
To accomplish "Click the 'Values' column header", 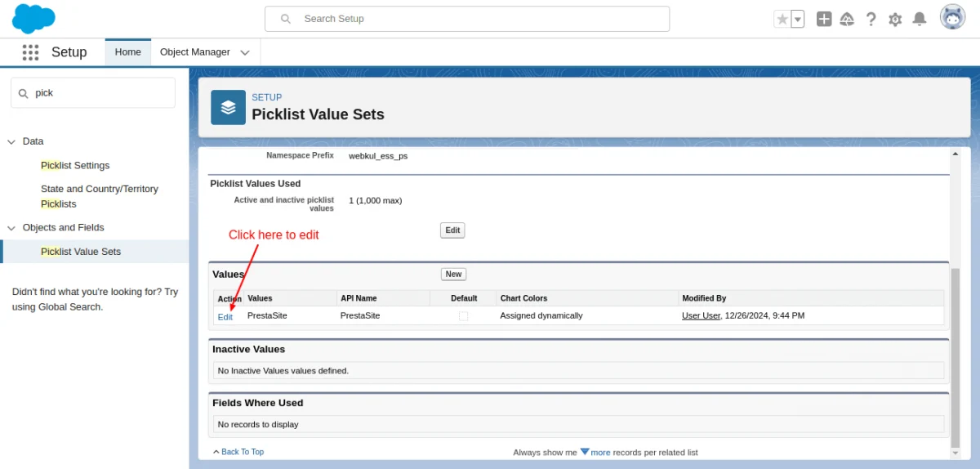I will (x=260, y=298).
